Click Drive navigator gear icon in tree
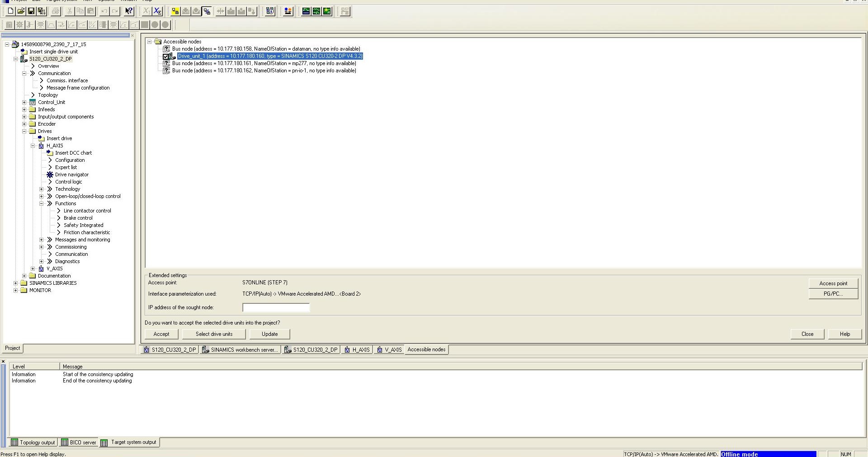This screenshot has height=457, width=868. [50, 174]
